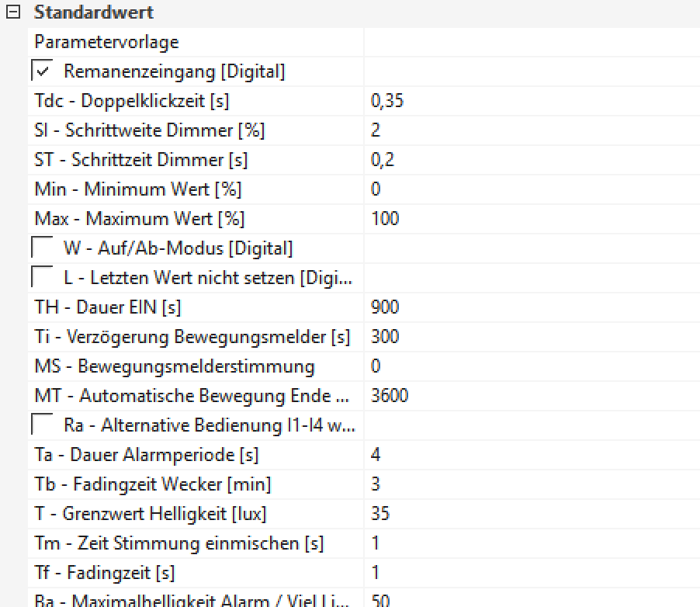Screen dimensions: 700x607
Task: Click the Tf - Fadingzeit [s] label
Action: point(105,573)
